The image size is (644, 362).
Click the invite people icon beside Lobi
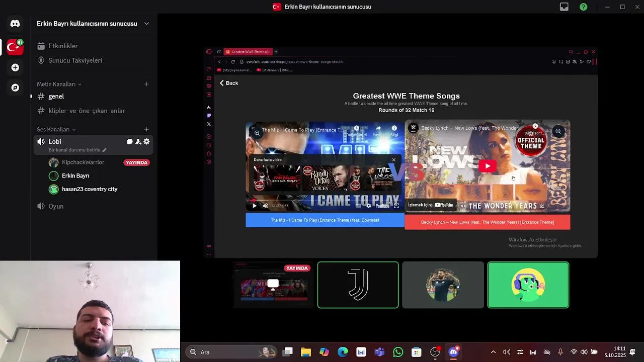[x=138, y=142]
